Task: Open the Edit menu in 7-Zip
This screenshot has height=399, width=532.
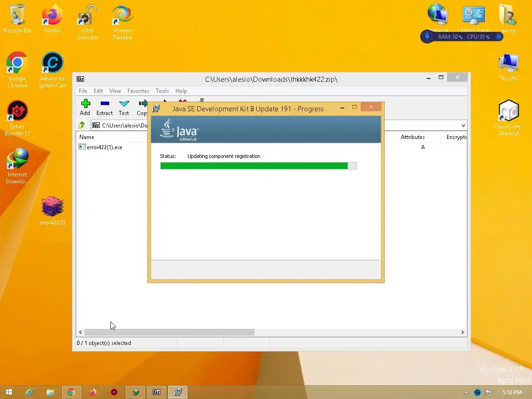Action: pos(98,91)
